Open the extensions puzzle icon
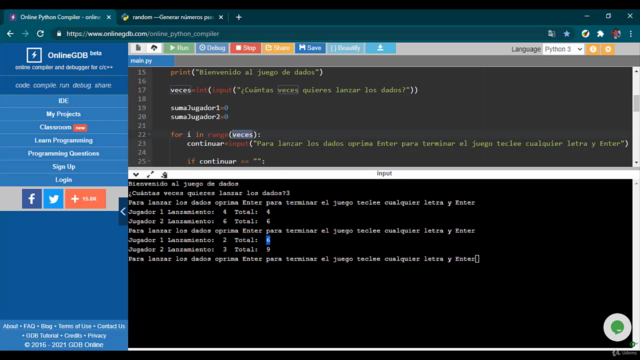 (x=600, y=34)
